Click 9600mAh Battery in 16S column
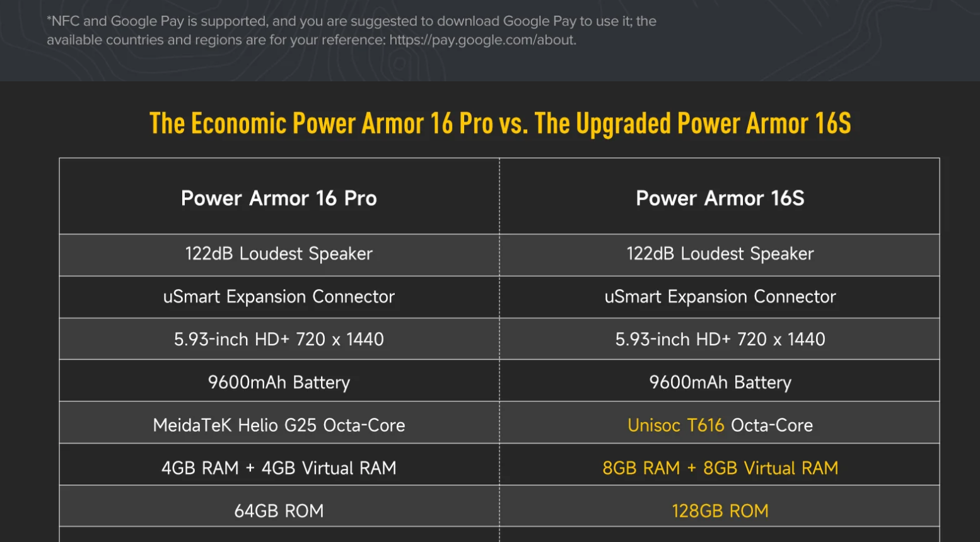Viewport: 980px width, 542px height. (720, 383)
